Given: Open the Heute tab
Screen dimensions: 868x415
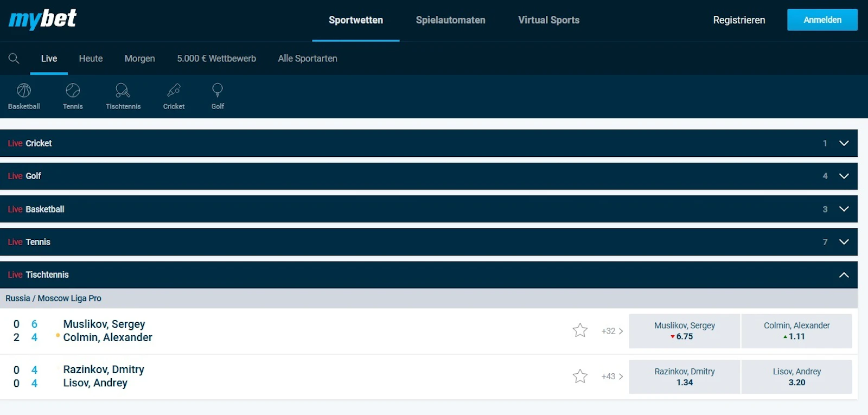Looking at the screenshot, I should click(x=91, y=59).
